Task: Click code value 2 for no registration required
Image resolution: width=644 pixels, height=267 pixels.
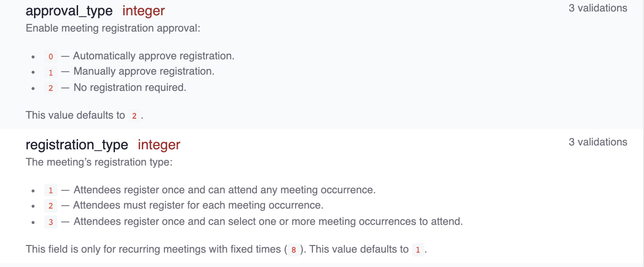Action: point(51,88)
